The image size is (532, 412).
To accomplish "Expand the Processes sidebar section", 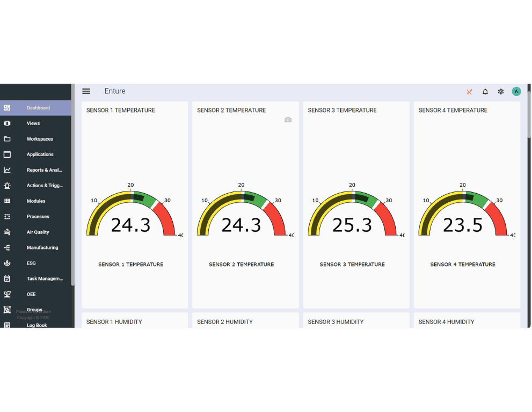I will click(38, 217).
